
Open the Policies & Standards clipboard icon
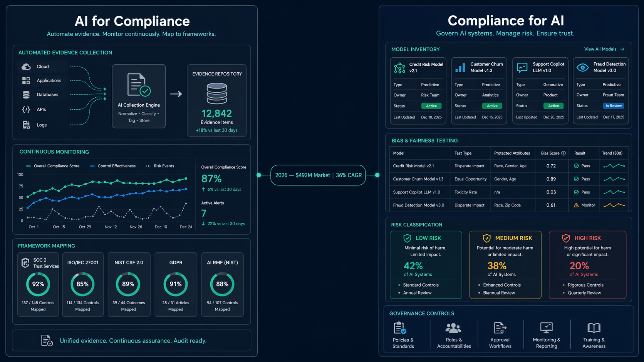click(x=400, y=328)
